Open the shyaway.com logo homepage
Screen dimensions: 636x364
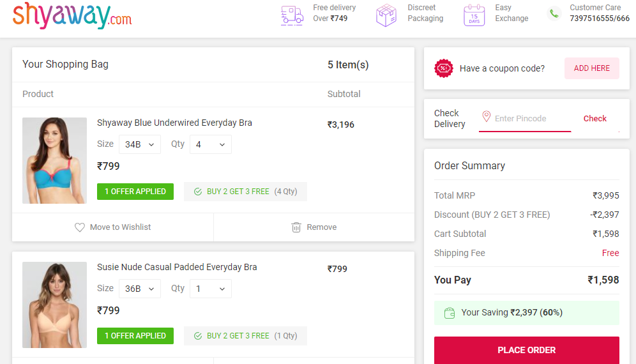click(72, 16)
